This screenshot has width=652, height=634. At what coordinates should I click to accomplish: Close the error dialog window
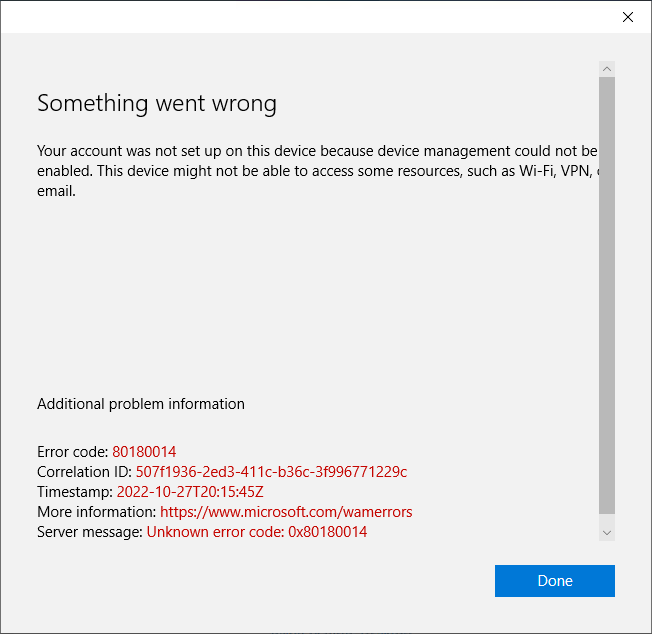[628, 17]
